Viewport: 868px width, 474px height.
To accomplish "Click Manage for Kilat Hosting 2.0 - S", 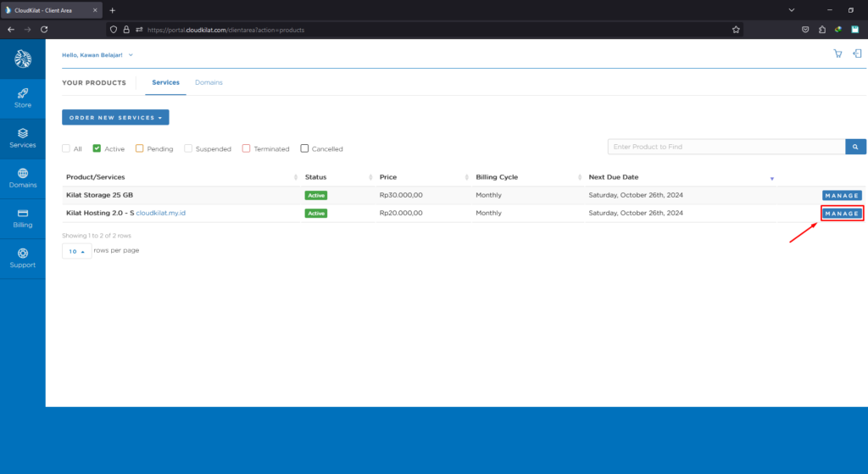I will pyautogui.click(x=842, y=214).
